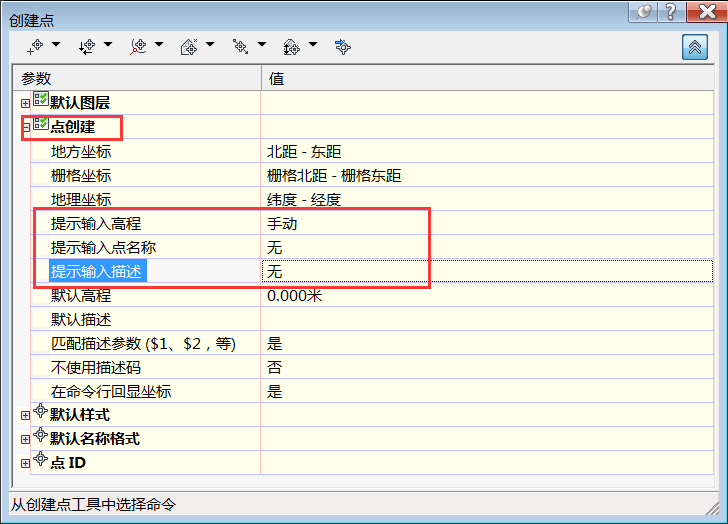The image size is (728, 524).
Task: Collapse the 点创建 tree node
Action: coord(26,127)
